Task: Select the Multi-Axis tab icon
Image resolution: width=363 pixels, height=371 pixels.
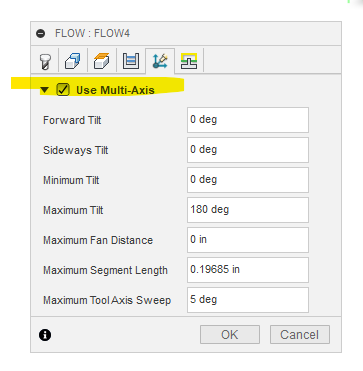Action: 160,61
